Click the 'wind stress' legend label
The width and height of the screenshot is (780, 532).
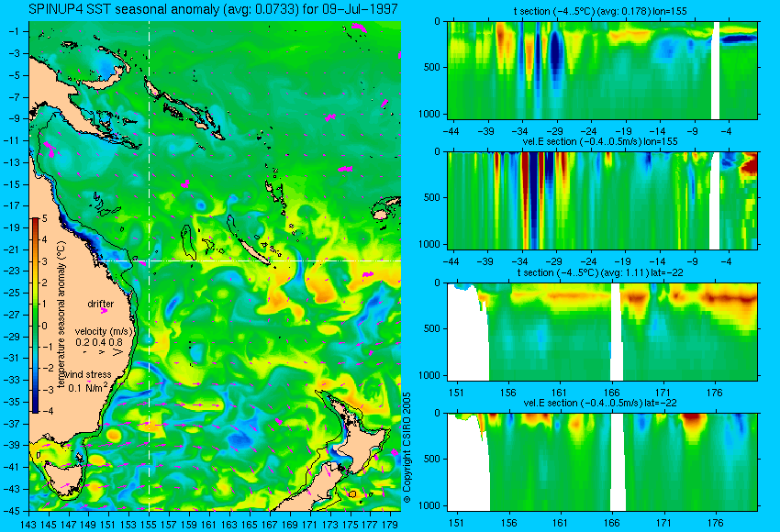click(88, 374)
